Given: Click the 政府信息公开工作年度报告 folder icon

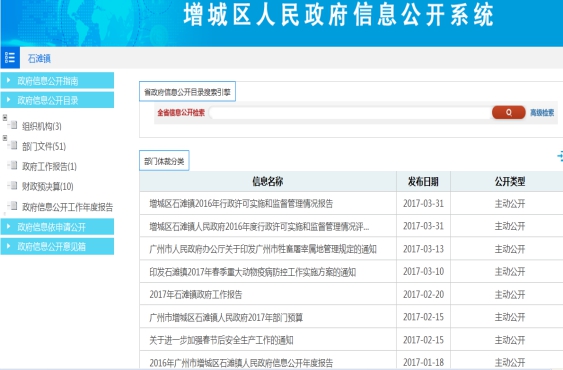Looking at the screenshot, I should [13, 206].
